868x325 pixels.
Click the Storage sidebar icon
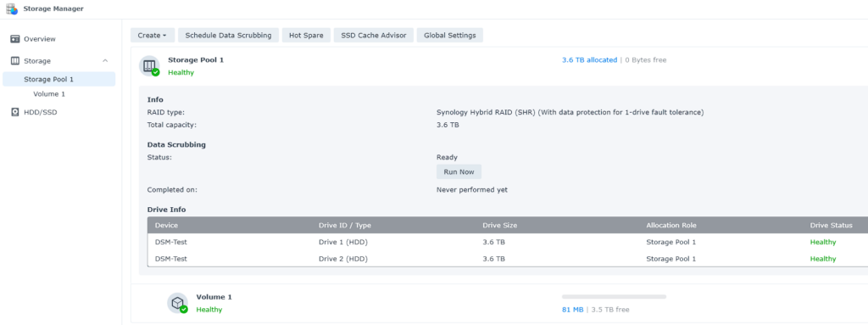(15, 61)
